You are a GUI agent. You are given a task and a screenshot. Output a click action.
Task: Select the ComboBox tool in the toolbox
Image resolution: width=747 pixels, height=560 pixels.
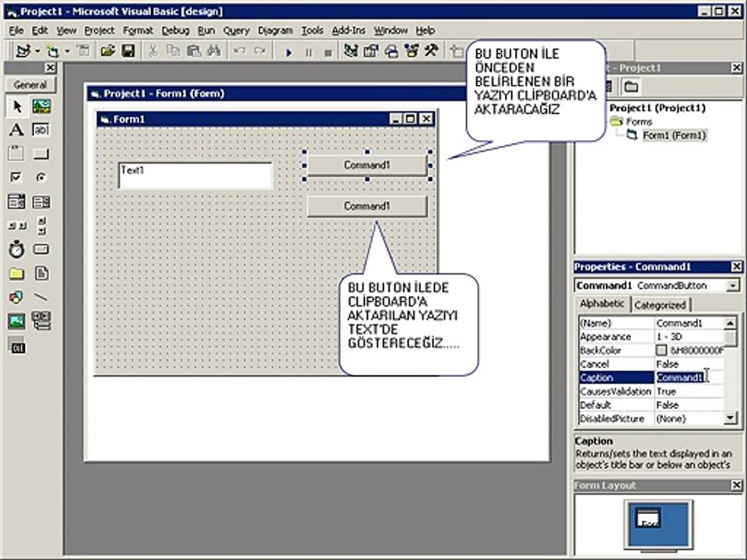click(16, 202)
